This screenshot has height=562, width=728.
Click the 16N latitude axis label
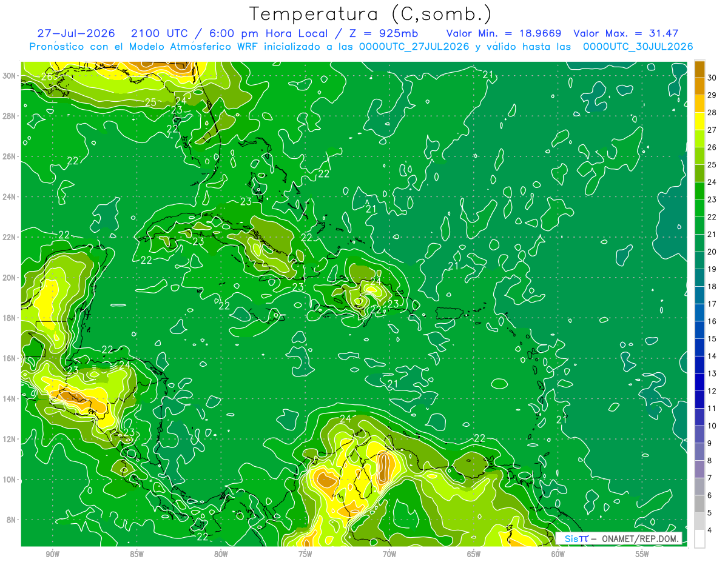click(10, 358)
